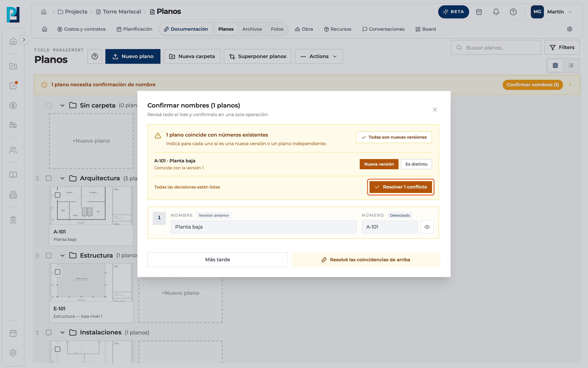The height and width of the screenshot is (368, 588).
Task: Open sidebar costs dollar icon
Action: coord(13,105)
